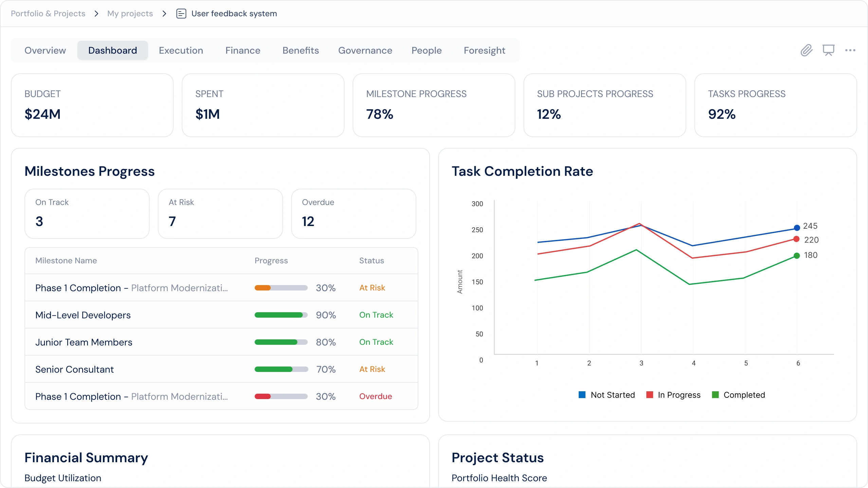The image size is (868, 488).
Task: Switch to the Overview tab
Action: 45,50
